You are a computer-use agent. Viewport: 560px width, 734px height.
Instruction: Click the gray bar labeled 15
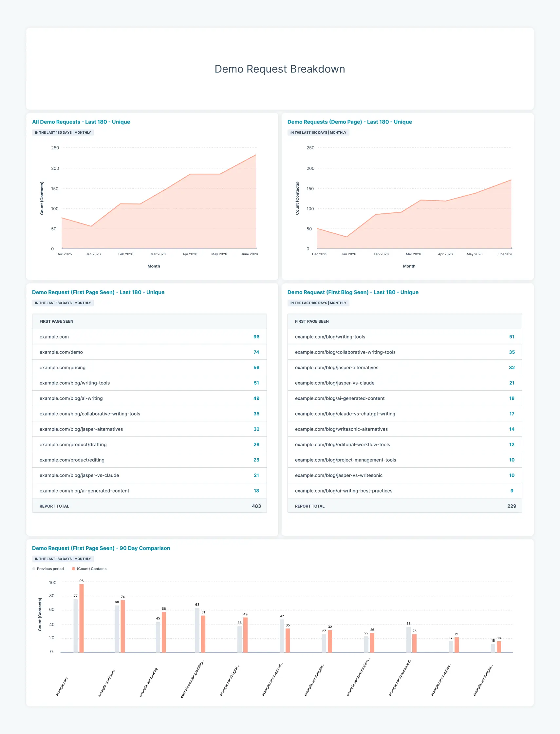click(493, 648)
